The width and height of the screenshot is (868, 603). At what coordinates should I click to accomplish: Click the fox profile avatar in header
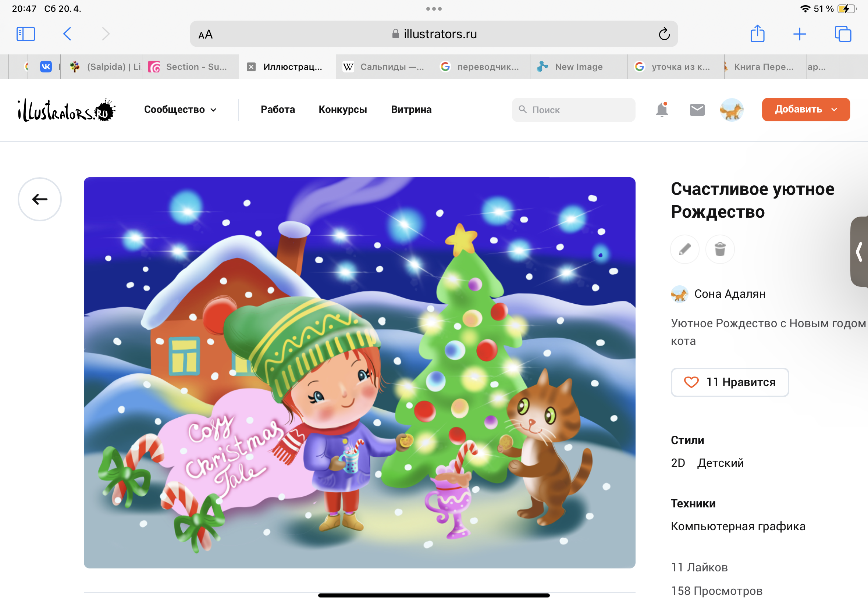click(x=731, y=110)
